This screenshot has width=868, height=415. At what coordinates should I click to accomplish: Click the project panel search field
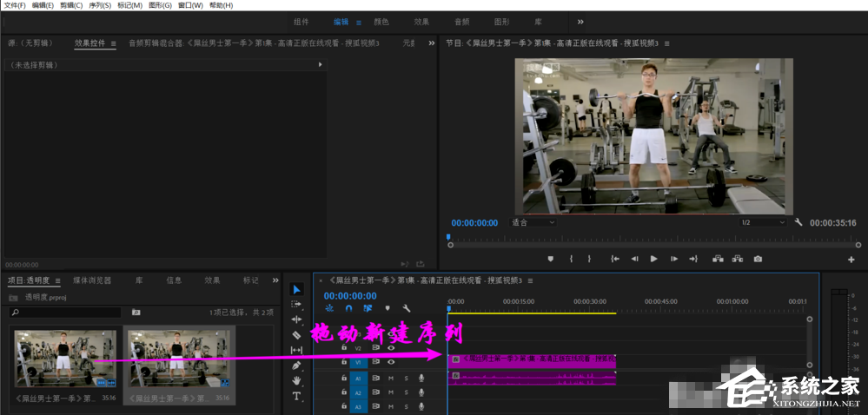coord(65,312)
